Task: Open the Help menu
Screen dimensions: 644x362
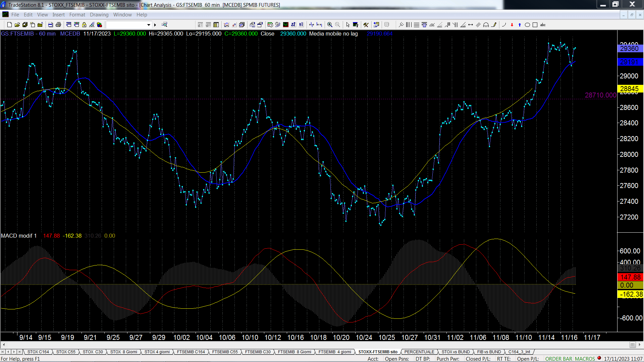Action: coord(142,15)
